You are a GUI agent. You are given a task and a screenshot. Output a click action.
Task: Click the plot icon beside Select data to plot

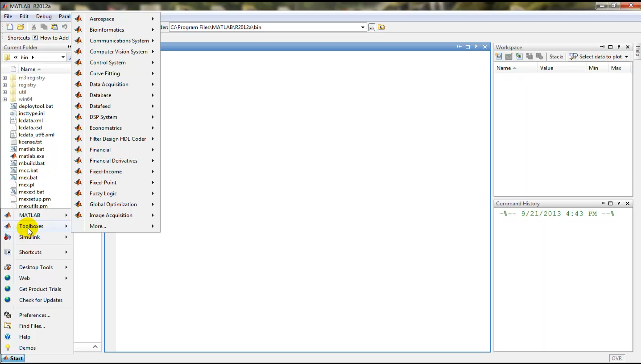pyautogui.click(x=573, y=57)
